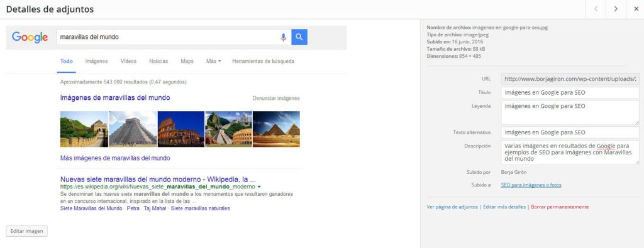The width and height of the screenshot is (644, 248).
Task: Open Editar más detalles link
Action: click(x=504, y=207)
